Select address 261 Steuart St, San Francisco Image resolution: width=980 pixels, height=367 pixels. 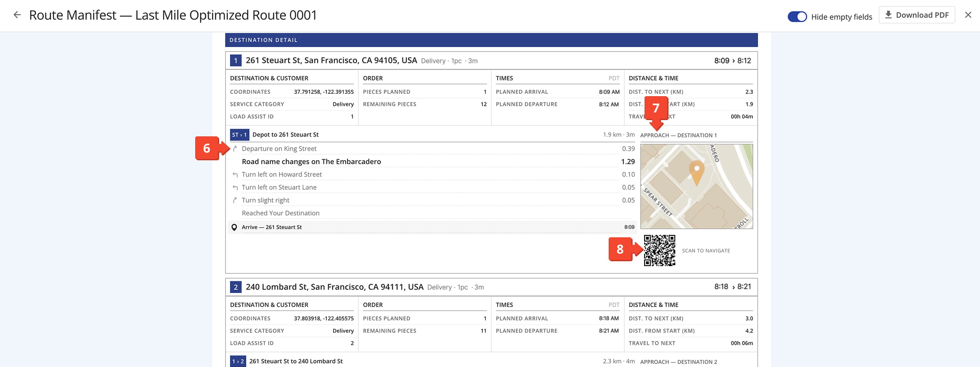click(x=331, y=60)
